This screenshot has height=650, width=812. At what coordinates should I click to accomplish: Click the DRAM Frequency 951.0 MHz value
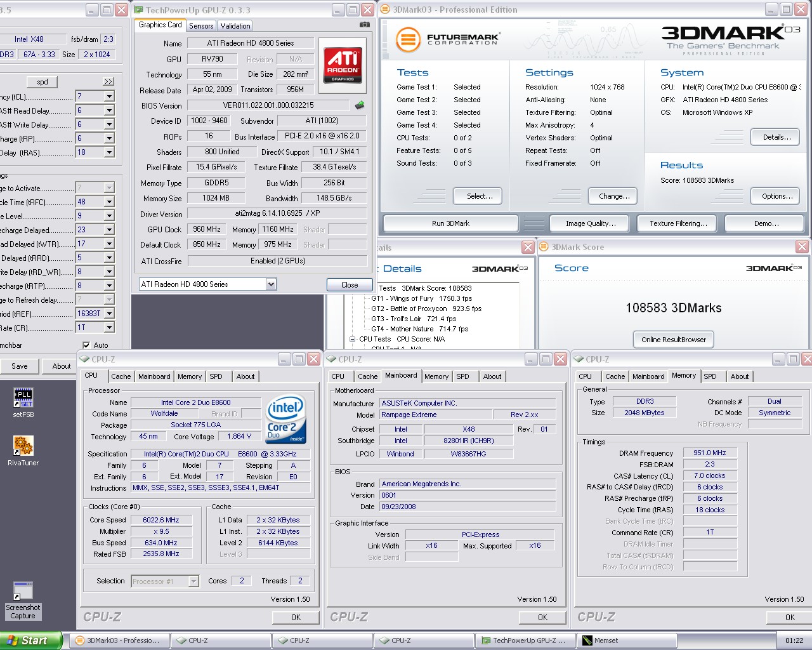[710, 453]
